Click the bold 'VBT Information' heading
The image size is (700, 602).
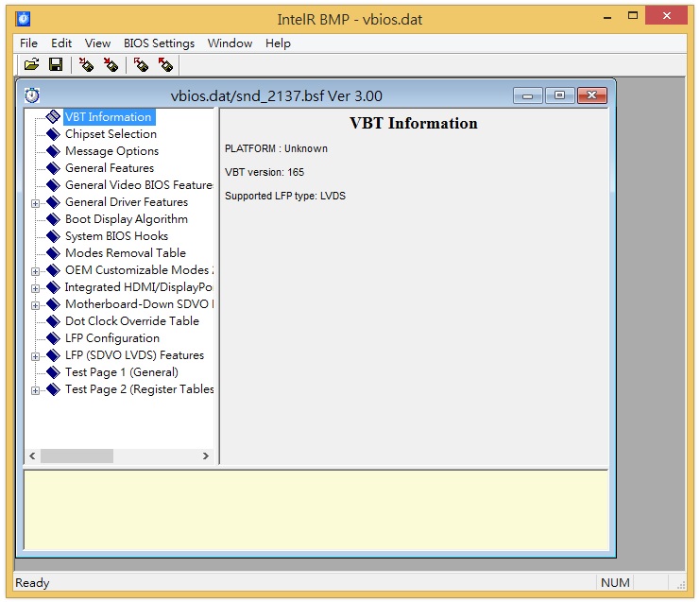[x=414, y=123]
